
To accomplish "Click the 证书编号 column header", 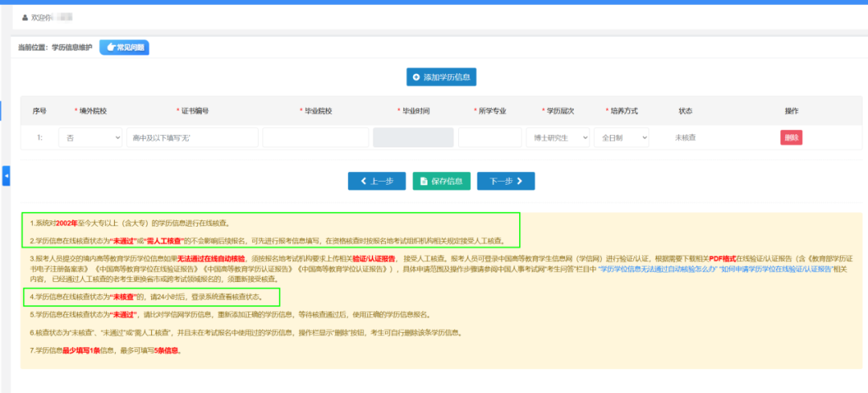I will [x=193, y=111].
